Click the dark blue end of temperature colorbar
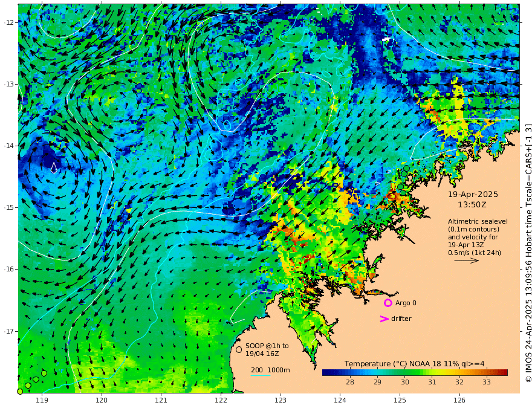The image size is (532, 411). 328,373
